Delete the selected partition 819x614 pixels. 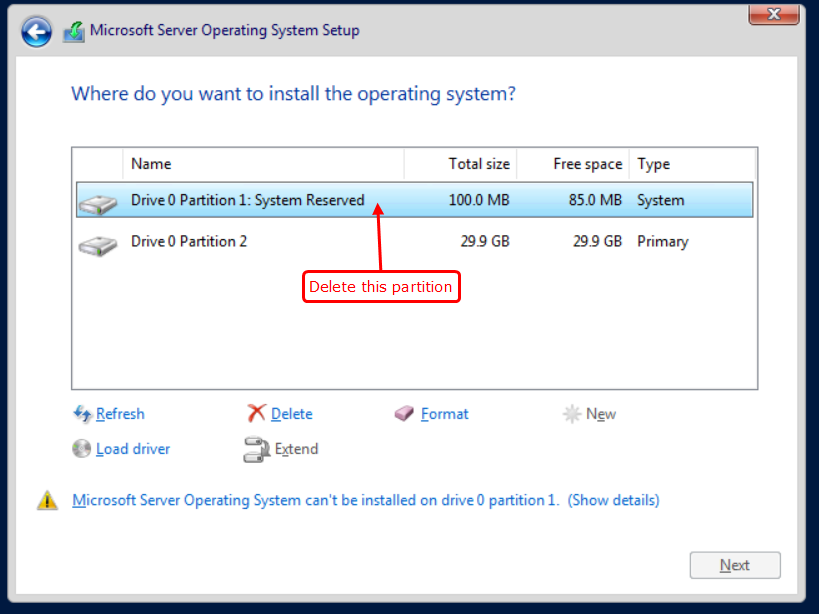coord(291,414)
